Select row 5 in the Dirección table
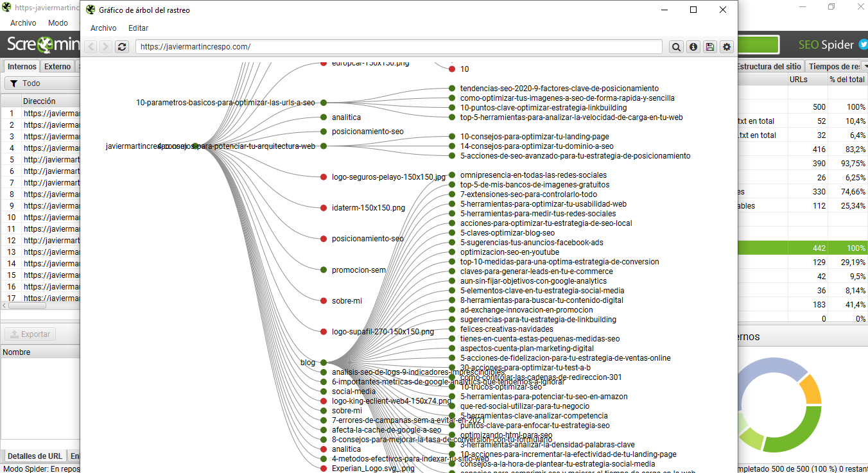The width and height of the screenshot is (868, 473). (40, 160)
